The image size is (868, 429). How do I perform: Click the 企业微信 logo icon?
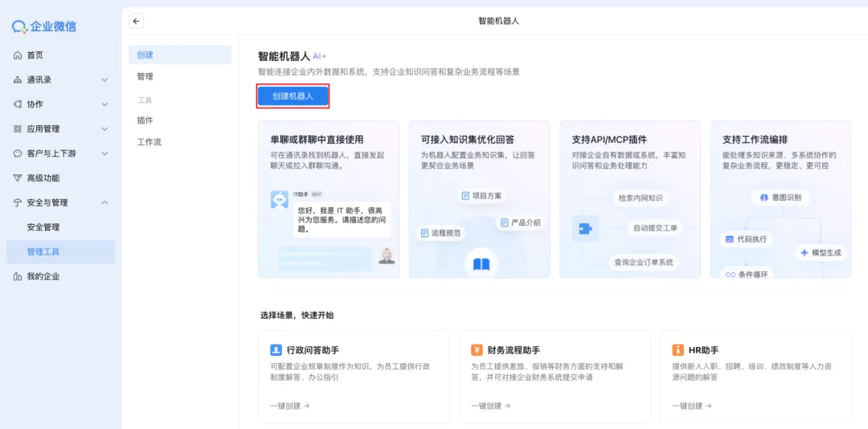click(x=20, y=26)
